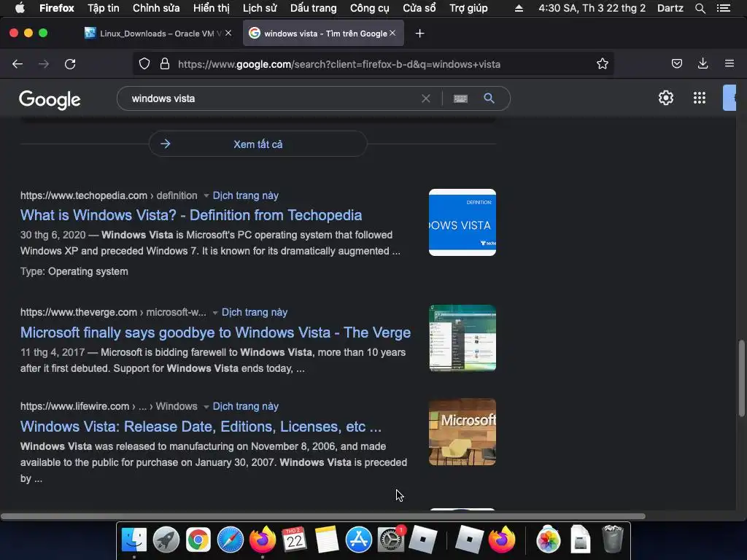The height and width of the screenshot is (560, 747).
Task: Expand dropdown arrow next to techopedia URL
Action: tap(206, 195)
